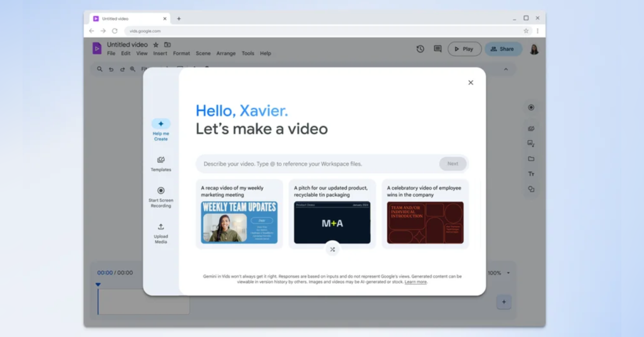Image resolution: width=644 pixels, height=337 pixels.
Task: Click the Next button
Action: click(x=453, y=164)
